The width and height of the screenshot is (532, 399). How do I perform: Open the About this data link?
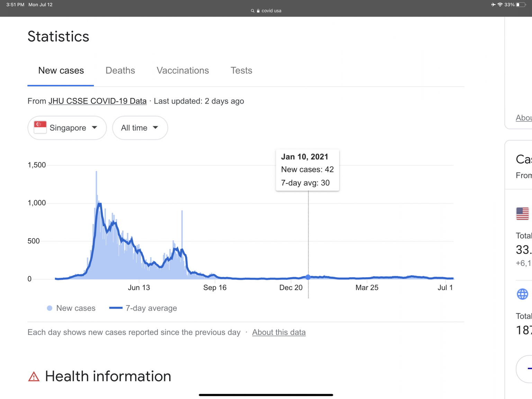click(279, 332)
